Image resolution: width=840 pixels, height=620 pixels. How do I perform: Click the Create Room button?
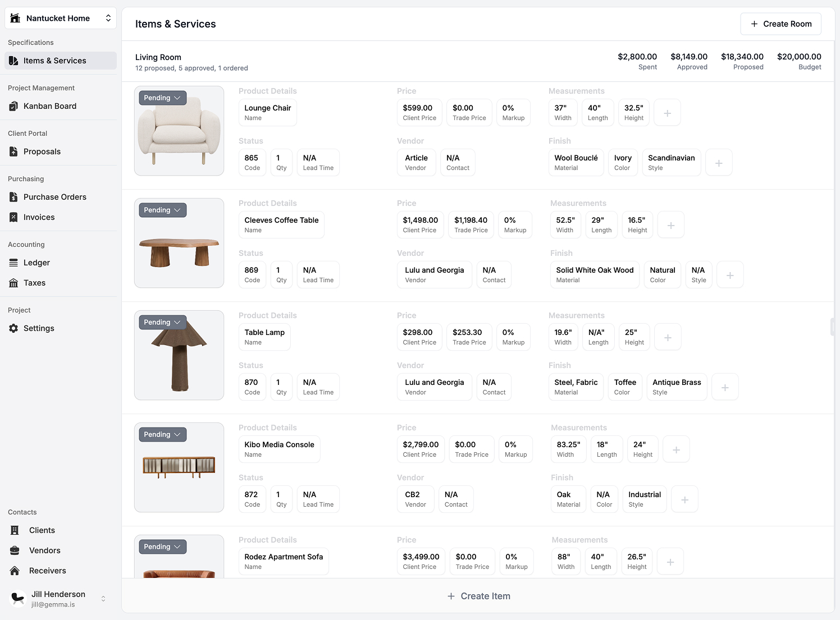point(780,24)
